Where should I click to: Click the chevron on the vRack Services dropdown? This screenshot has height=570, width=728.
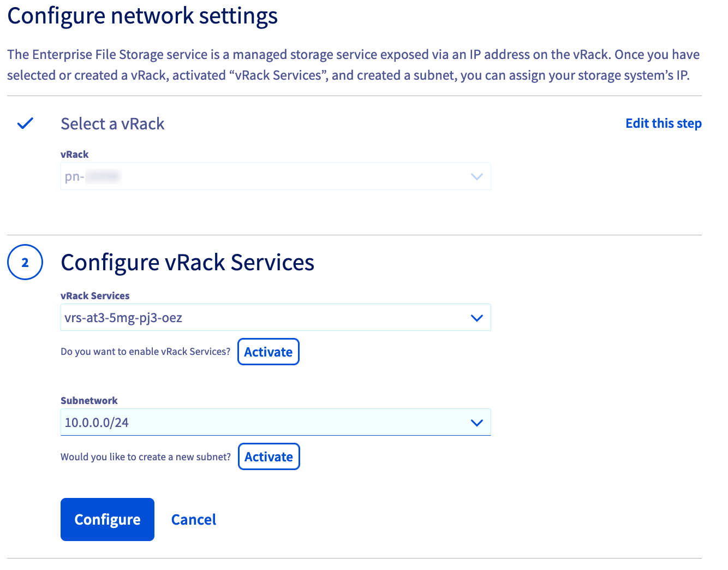click(x=476, y=317)
